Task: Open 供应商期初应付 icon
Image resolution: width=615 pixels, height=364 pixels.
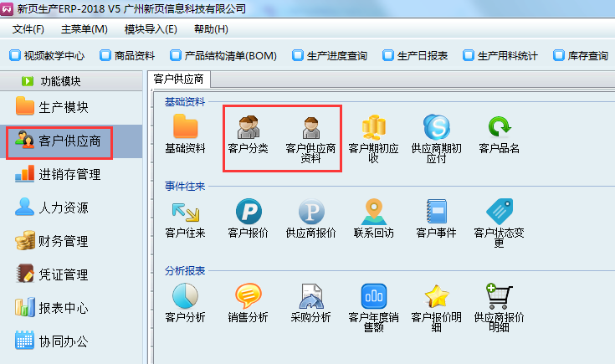Action: (436, 127)
